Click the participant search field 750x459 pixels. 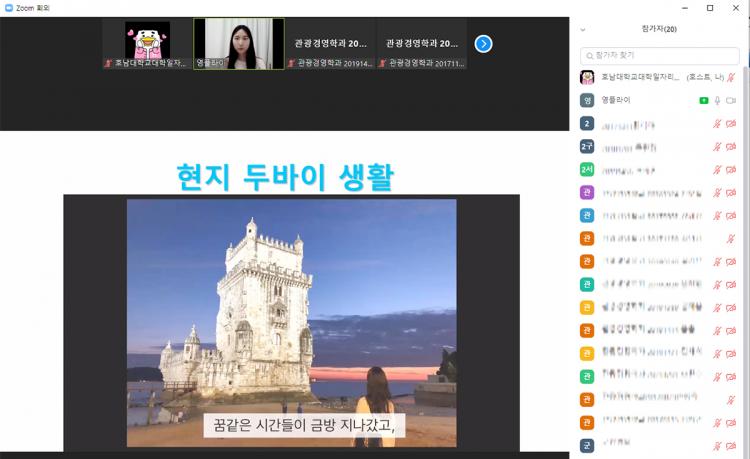[658, 55]
